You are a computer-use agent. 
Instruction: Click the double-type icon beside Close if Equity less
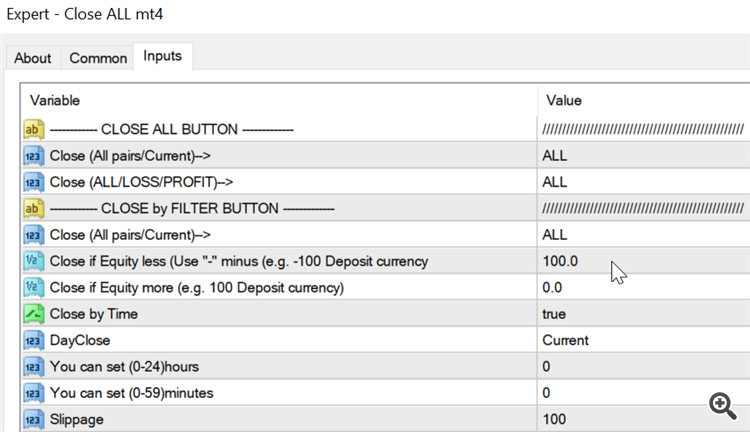[34, 261]
